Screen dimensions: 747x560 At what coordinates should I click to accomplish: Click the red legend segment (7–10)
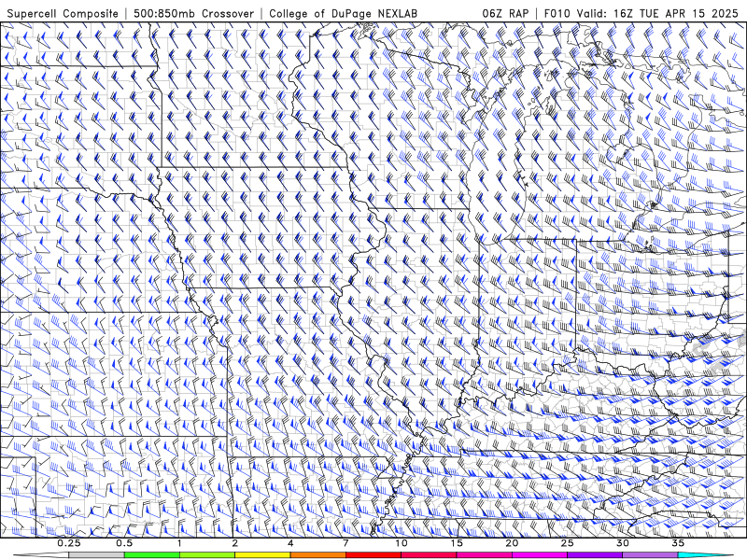[x=373, y=555]
